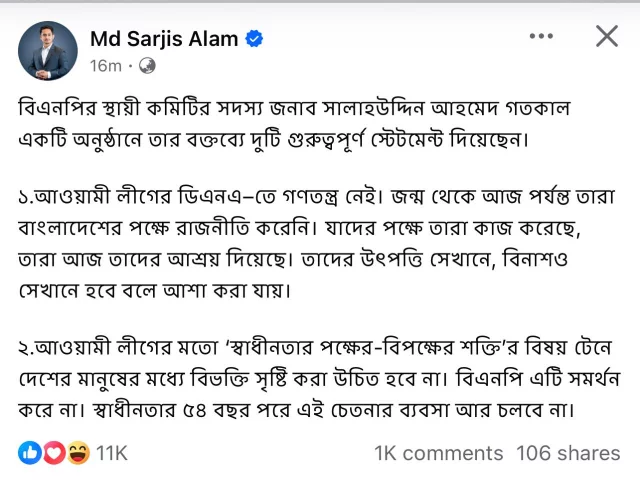Open the Md Sarjis Alam profile name link
This screenshot has height=483, width=640.
(164, 39)
